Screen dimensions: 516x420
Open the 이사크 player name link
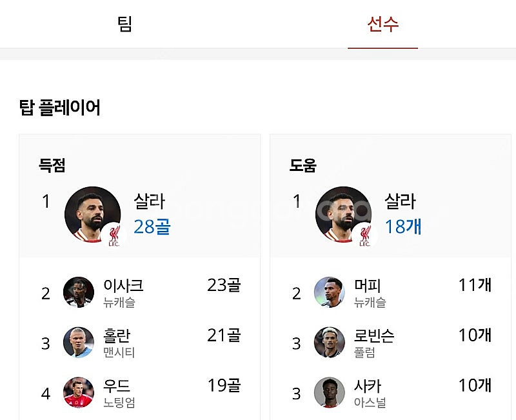123,285
